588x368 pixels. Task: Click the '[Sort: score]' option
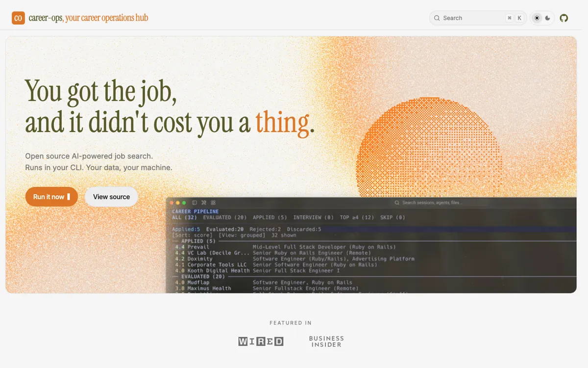[193, 235]
